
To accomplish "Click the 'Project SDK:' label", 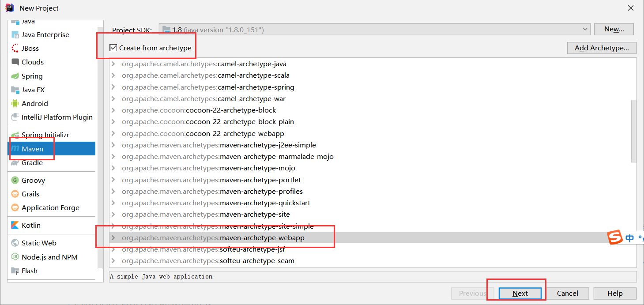I will [132, 30].
